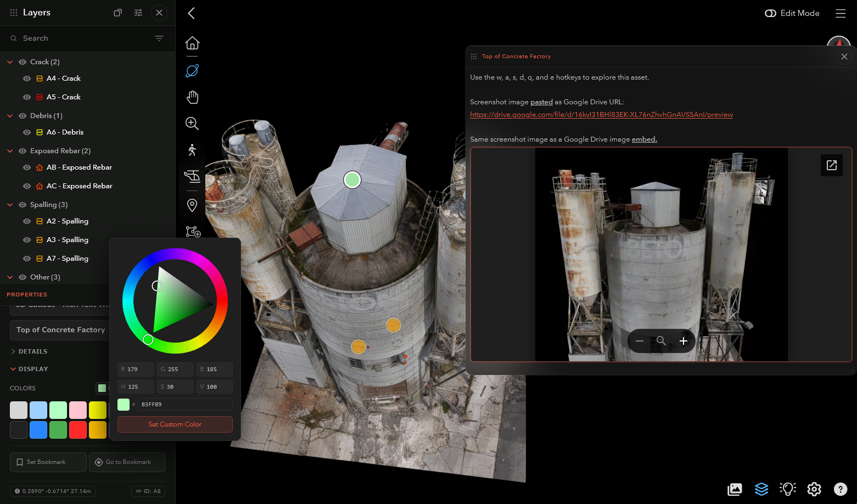Activate the Zoom in magnifier tool
The height and width of the screenshot is (504, 857).
192,124
